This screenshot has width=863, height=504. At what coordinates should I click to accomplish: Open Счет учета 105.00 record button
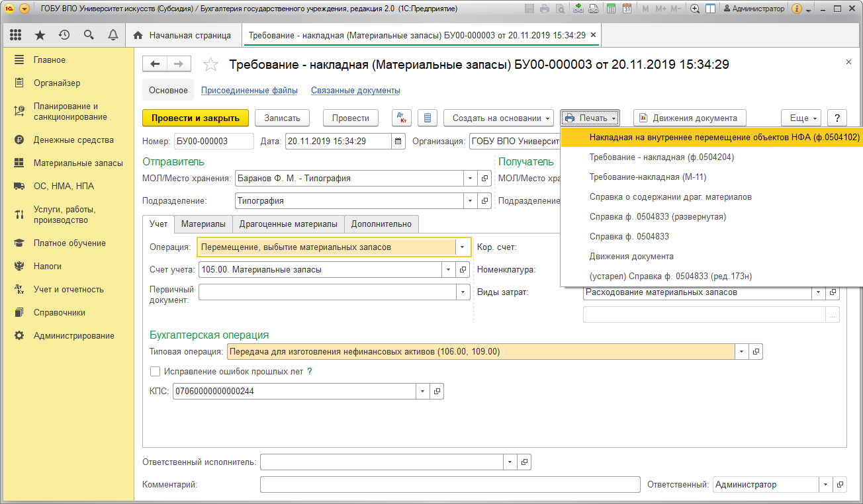(463, 269)
